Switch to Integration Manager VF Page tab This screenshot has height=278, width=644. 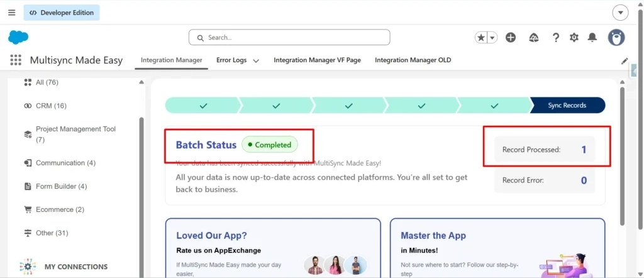pos(317,60)
